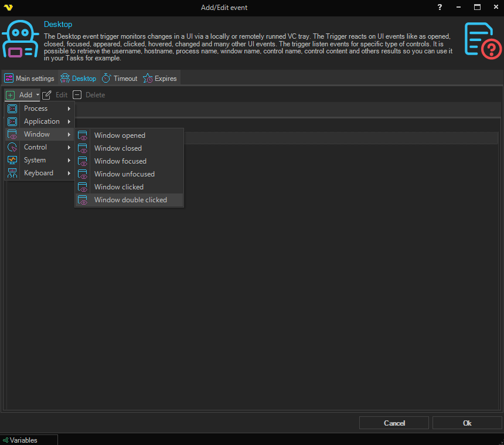
Task: Expand the Window submenu arrow
Action: pos(69,134)
